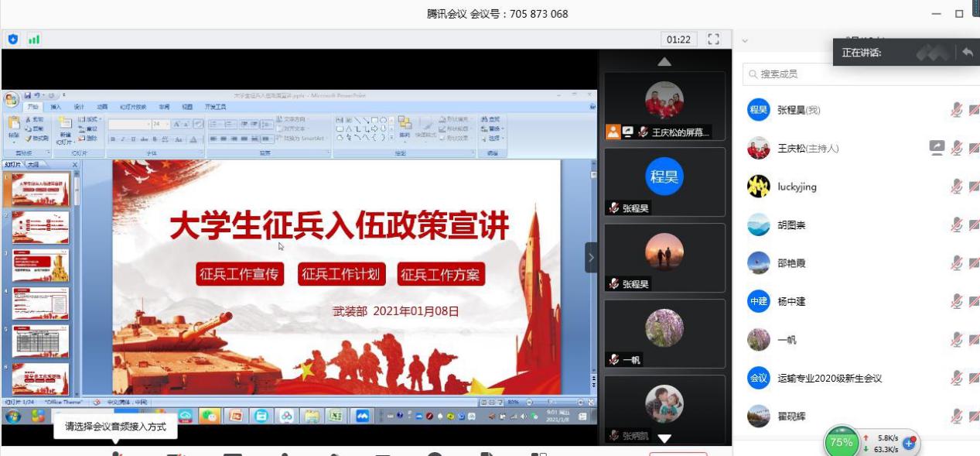Click the up arrow above video tiles

pyautogui.click(x=664, y=61)
